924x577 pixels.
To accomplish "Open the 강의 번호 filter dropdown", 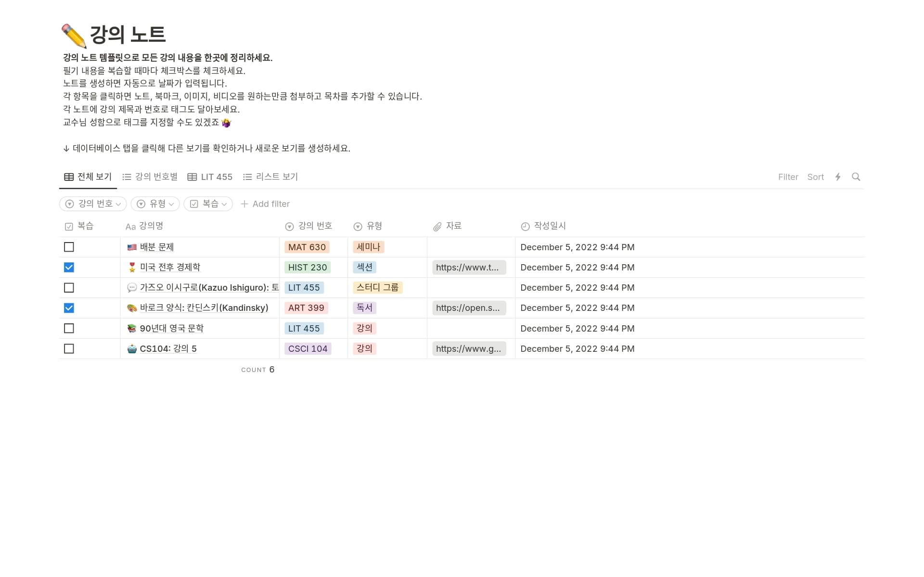I will (93, 204).
